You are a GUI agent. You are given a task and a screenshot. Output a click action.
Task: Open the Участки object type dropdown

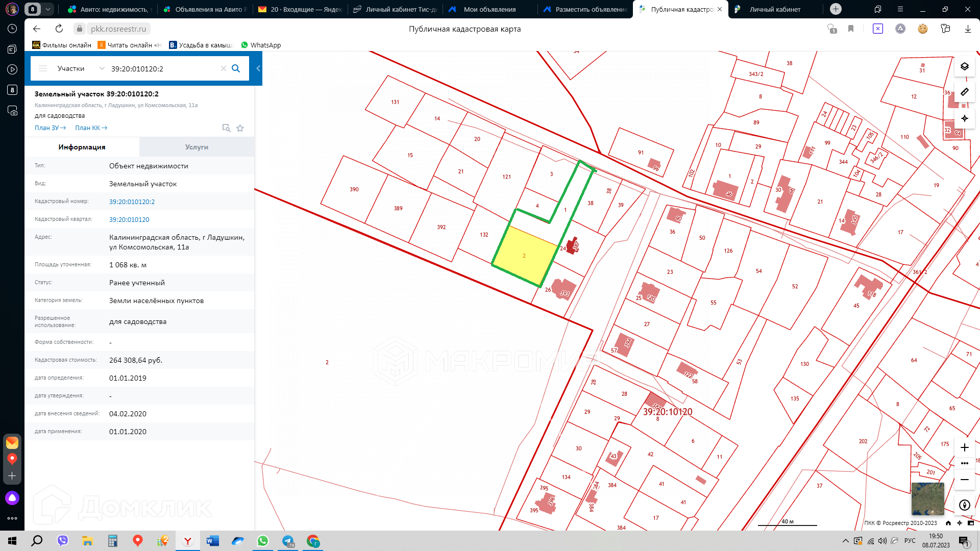[x=81, y=68]
